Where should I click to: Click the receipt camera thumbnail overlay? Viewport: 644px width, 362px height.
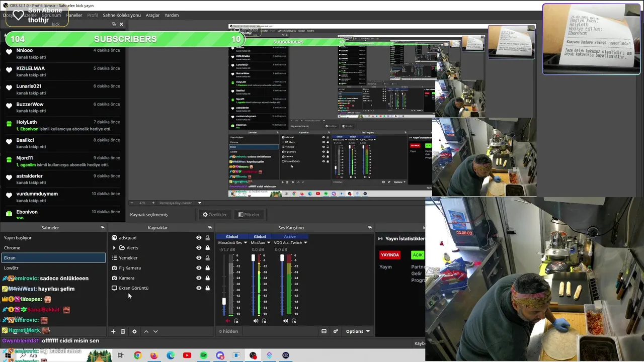pos(591,39)
